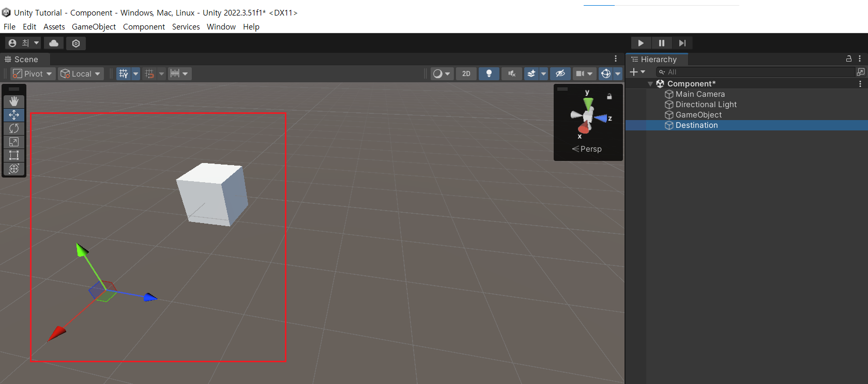This screenshot has width=868, height=384.
Task: Open the draw mode shading dropdown
Action: click(x=441, y=73)
